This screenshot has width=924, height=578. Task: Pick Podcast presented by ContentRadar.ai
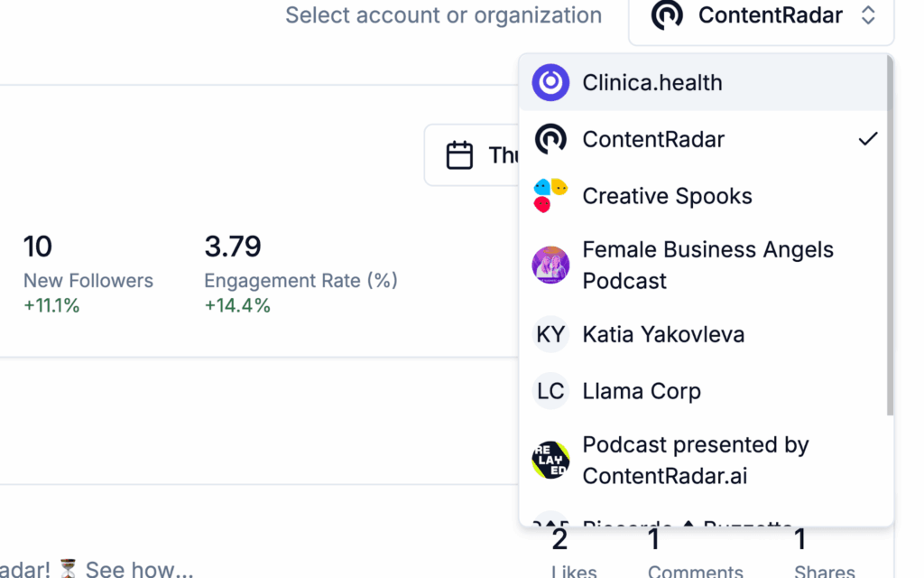coord(695,461)
